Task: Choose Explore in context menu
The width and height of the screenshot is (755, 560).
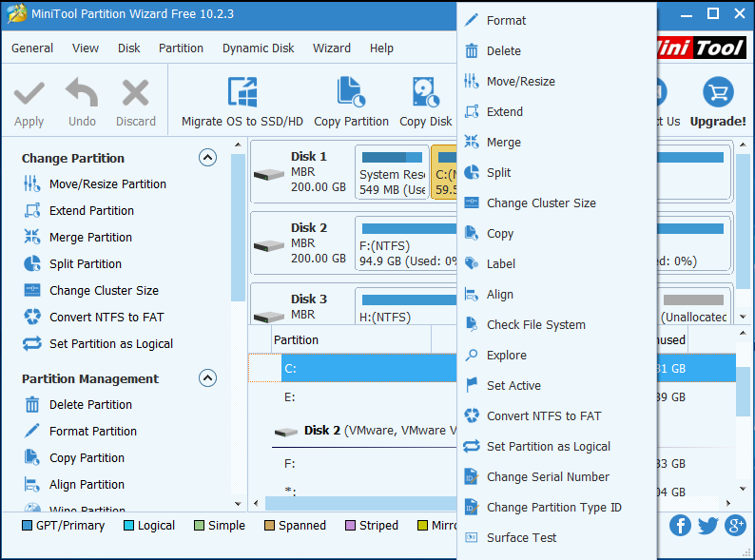Action: tap(556, 355)
